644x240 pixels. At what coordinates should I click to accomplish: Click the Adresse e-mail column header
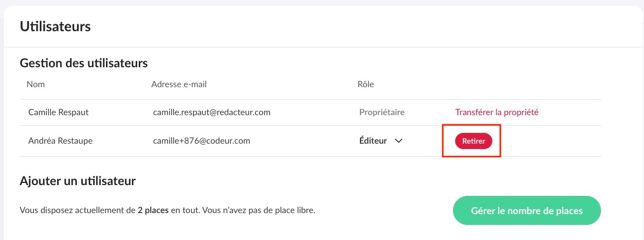tap(179, 84)
